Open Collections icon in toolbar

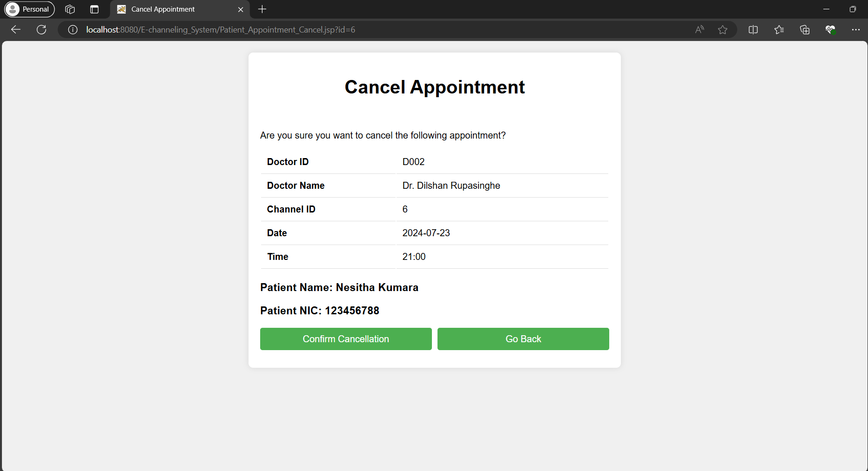click(x=805, y=30)
